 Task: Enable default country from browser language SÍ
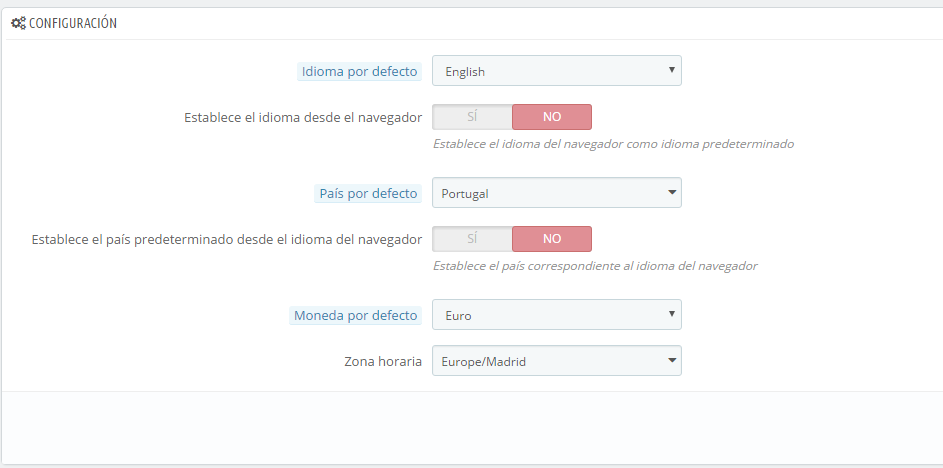472,239
